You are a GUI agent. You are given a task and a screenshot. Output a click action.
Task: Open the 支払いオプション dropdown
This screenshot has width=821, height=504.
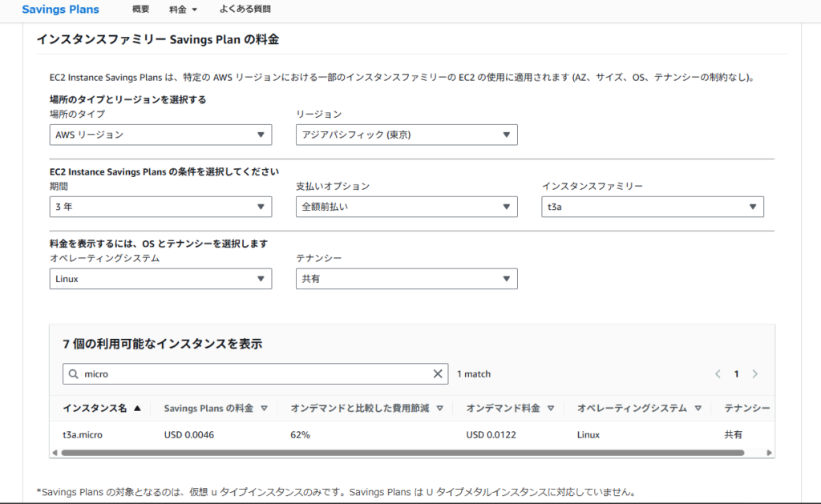click(x=406, y=207)
